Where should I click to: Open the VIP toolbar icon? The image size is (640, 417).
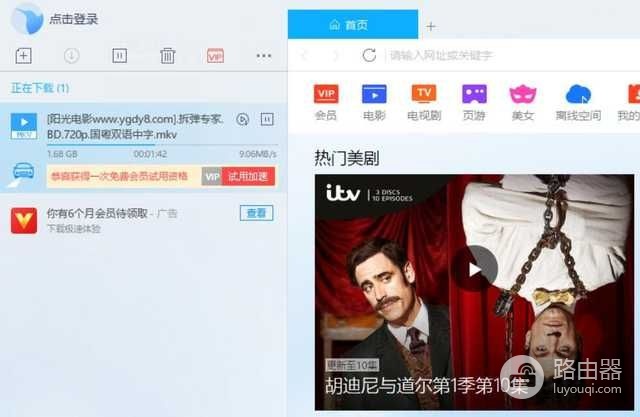pyautogui.click(x=215, y=55)
